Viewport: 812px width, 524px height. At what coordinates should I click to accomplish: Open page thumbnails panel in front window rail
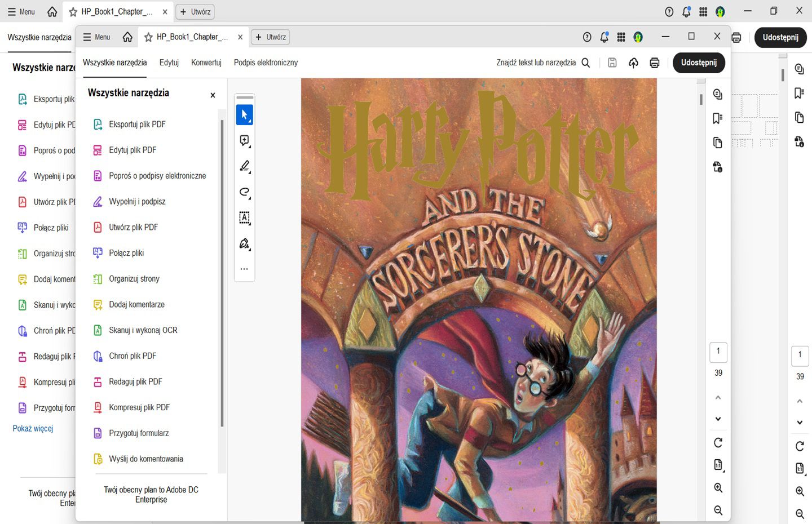(718, 143)
